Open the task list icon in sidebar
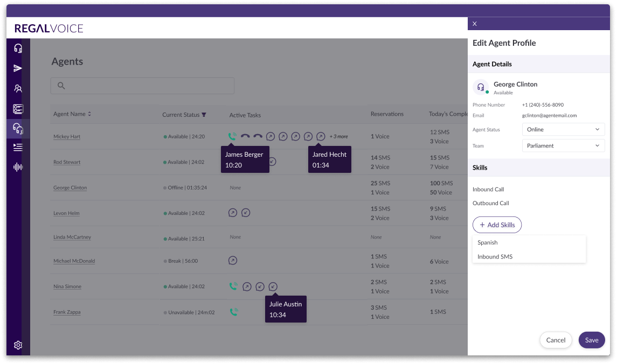617x364 pixels. point(18,109)
